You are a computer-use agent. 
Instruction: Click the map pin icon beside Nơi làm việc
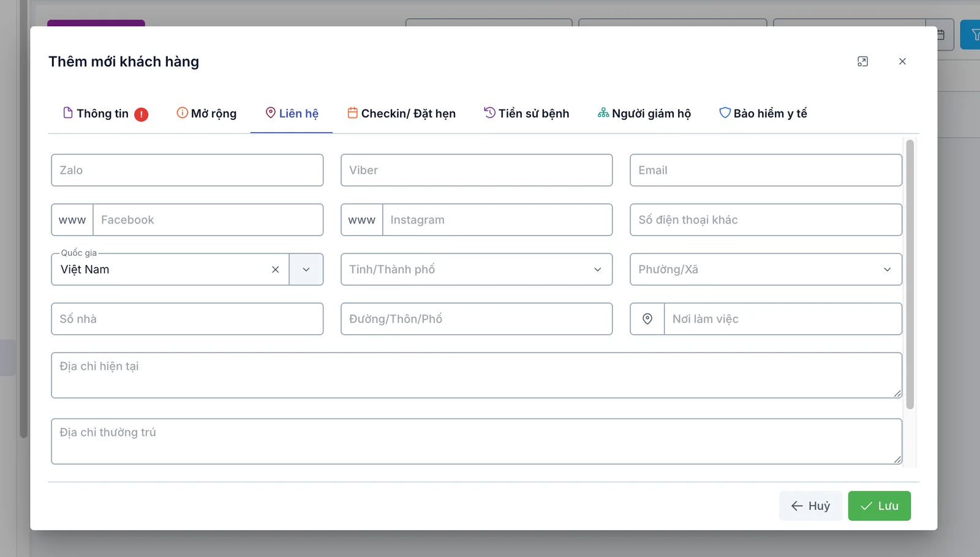tap(647, 319)
